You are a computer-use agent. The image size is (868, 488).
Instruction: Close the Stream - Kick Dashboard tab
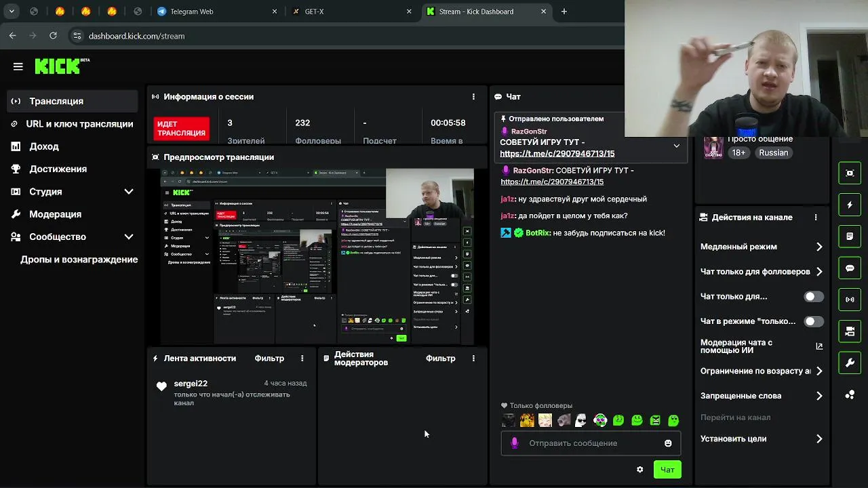543,12
